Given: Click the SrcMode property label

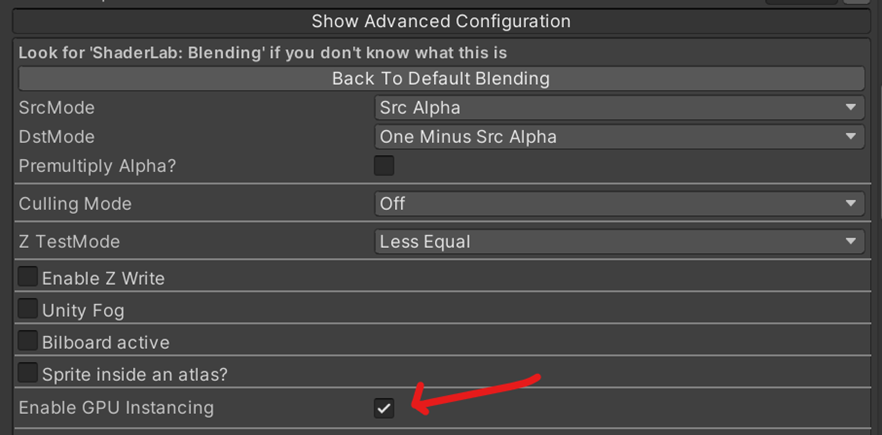Looking at the screenshot, I should 57,107.
